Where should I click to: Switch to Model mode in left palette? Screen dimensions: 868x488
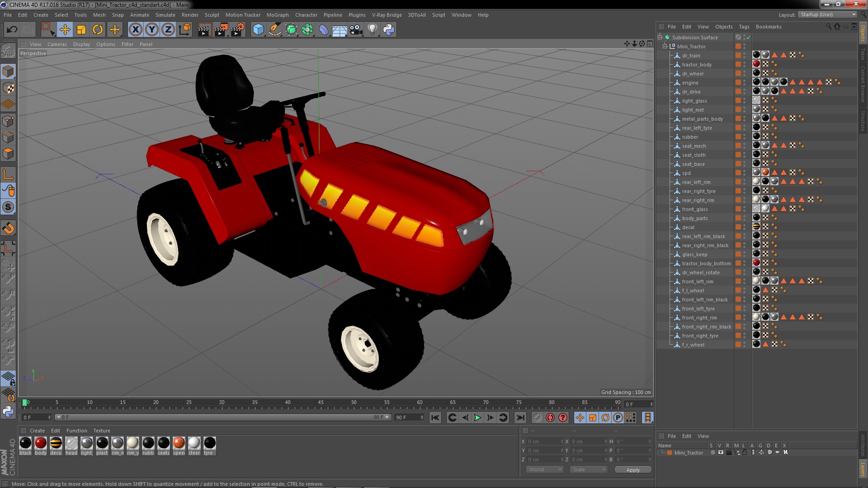(8, 71)
